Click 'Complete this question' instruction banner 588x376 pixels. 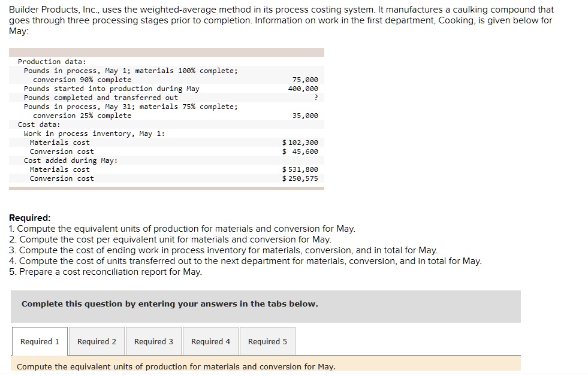point(266,307)
